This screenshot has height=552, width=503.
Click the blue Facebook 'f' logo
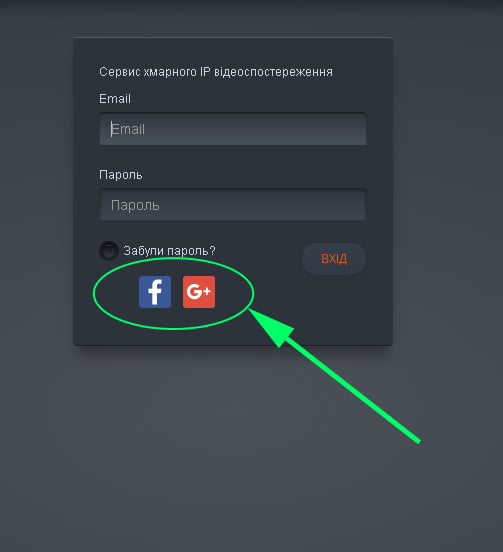click(x=155, y=292)
